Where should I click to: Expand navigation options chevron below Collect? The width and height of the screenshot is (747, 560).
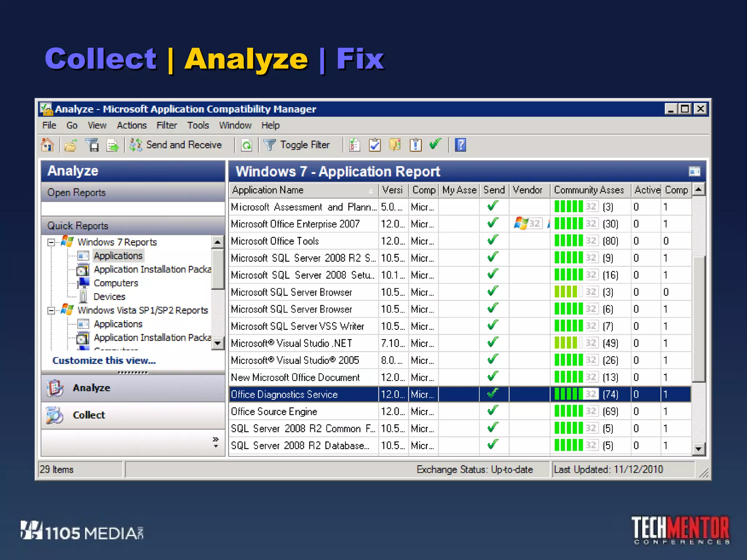tap(216, 442)
